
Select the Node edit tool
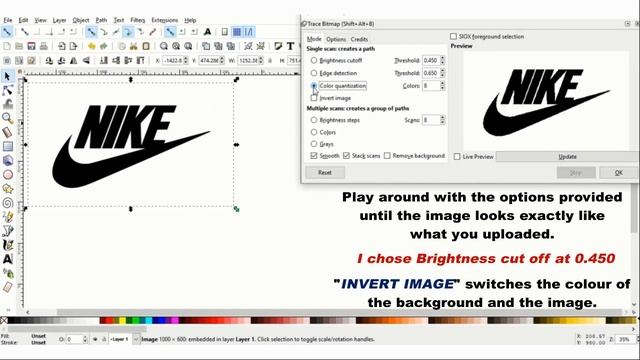7,90
